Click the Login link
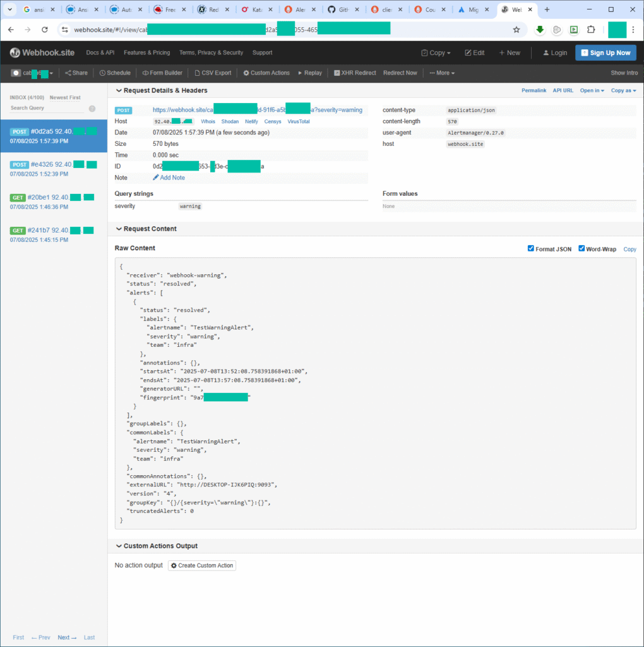 pyautogui.click(x=555, y=53)
